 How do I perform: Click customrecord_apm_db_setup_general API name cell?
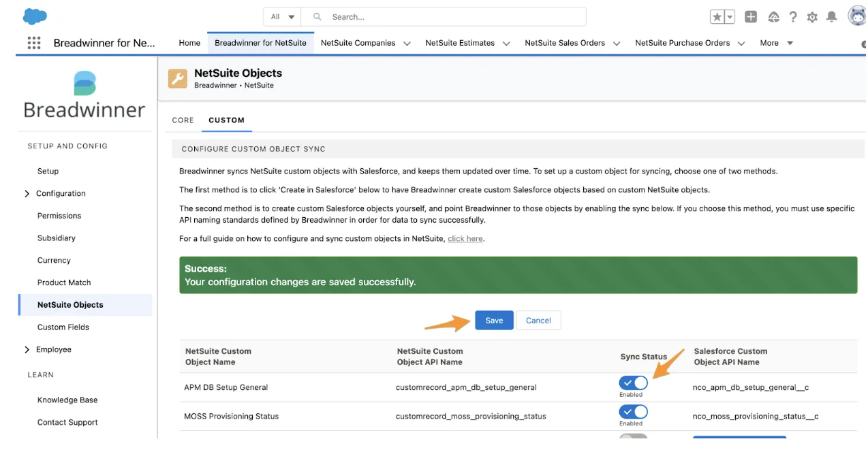pos(466,387)
